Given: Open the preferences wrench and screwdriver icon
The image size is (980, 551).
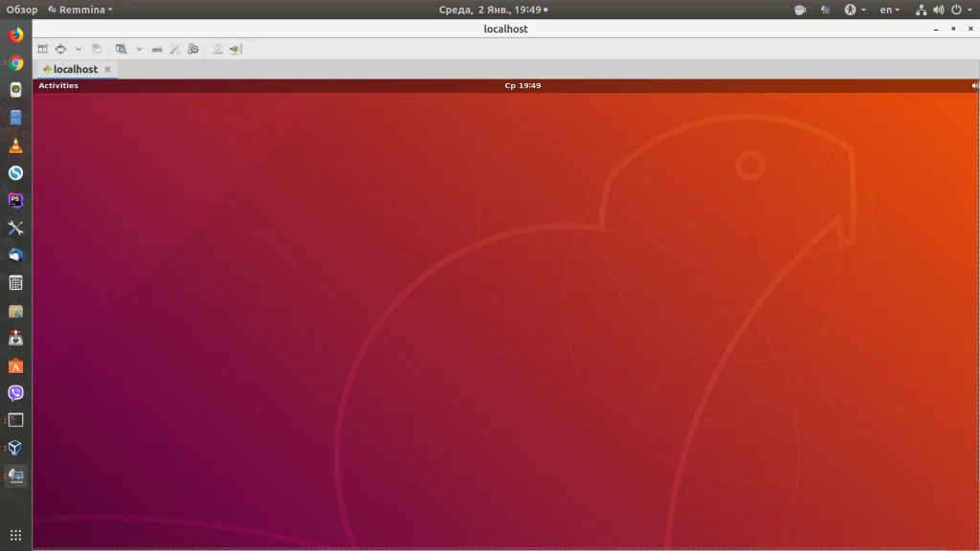Looking at the screenshot, I should pos(175,49).
